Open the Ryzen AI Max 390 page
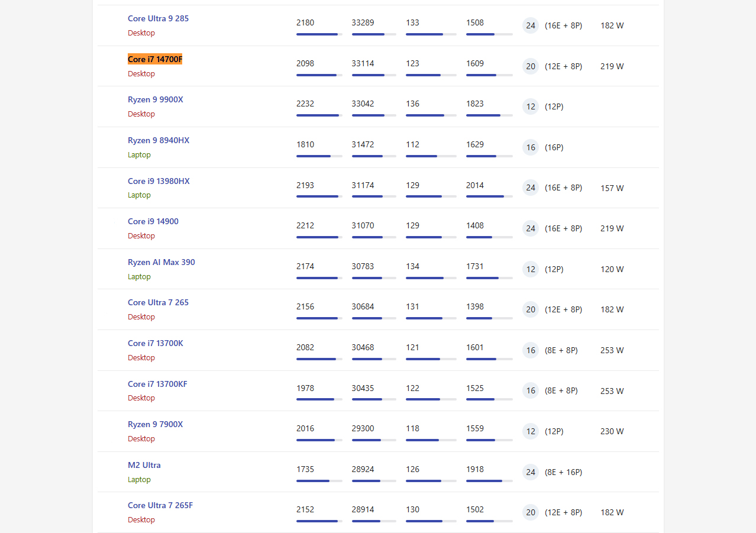756x533 pixels. pyautogui.click(x=161, y=262)
